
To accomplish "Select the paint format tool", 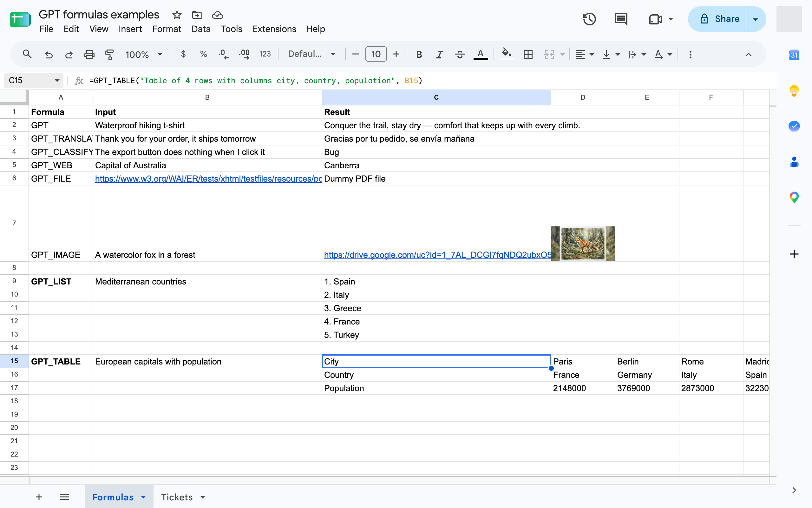I will 109,54.
